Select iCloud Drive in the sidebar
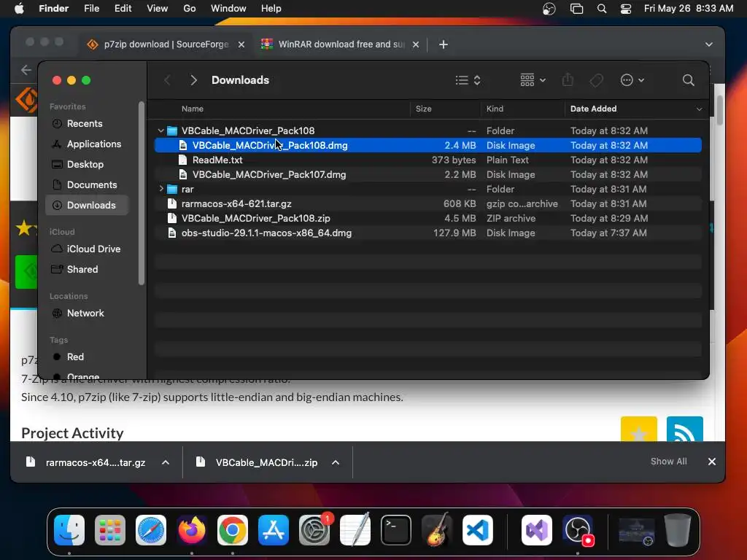This screenshot has height=560, width=747. (x=87, y=249)
